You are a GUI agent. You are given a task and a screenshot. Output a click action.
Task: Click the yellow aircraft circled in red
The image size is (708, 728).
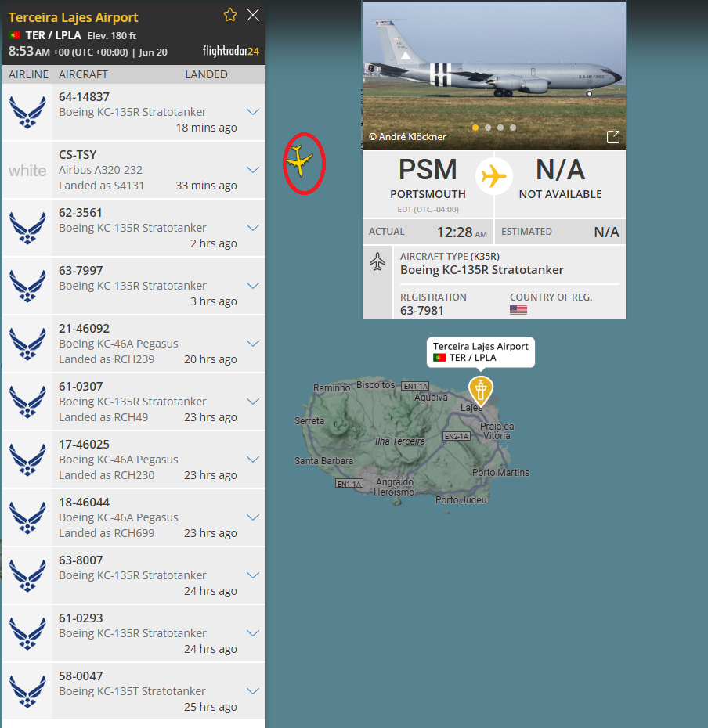coord(300,160)
